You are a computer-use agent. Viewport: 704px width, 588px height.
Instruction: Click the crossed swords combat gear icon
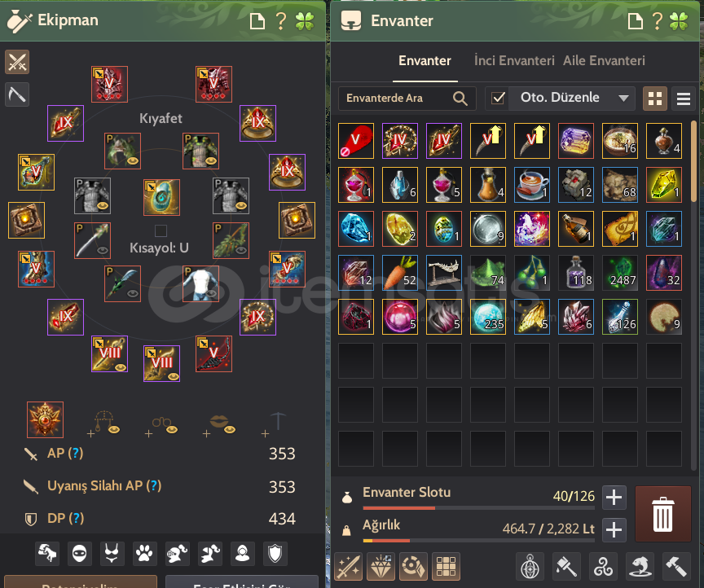coord(17,62)
